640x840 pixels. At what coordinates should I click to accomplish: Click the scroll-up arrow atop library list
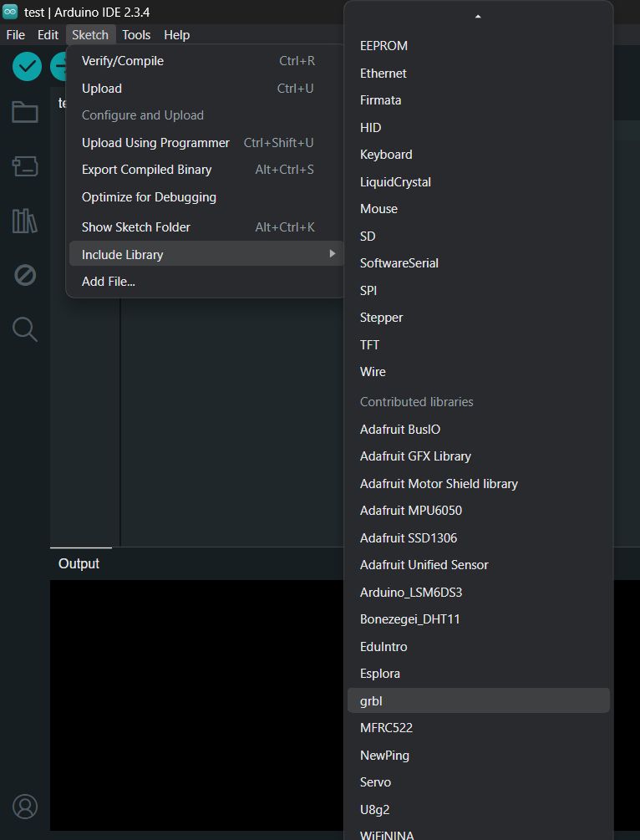click(x=478, y=17)
